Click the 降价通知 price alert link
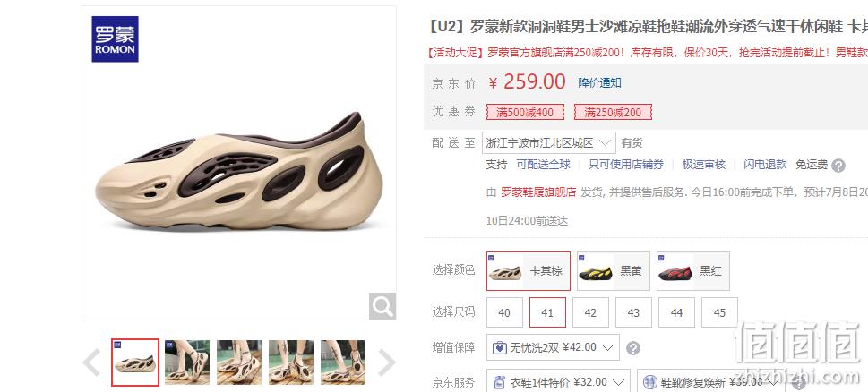 (x=599, y=83)
